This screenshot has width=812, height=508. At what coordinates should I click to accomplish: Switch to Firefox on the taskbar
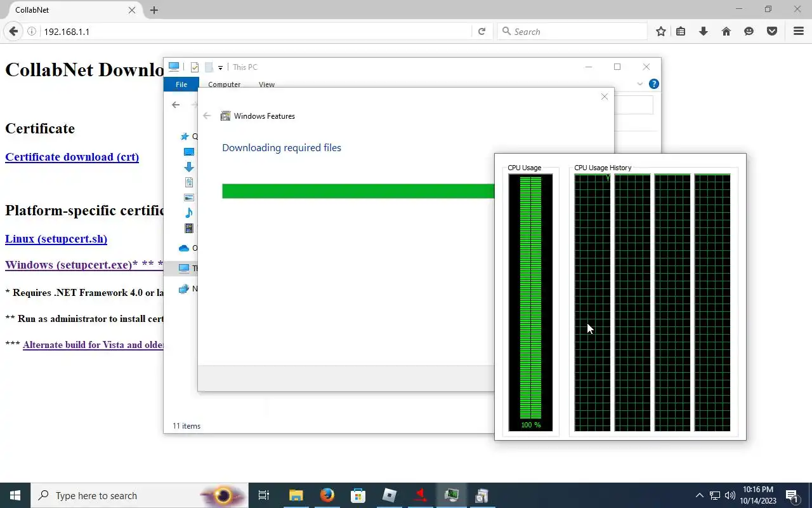(x=327, y=495)
